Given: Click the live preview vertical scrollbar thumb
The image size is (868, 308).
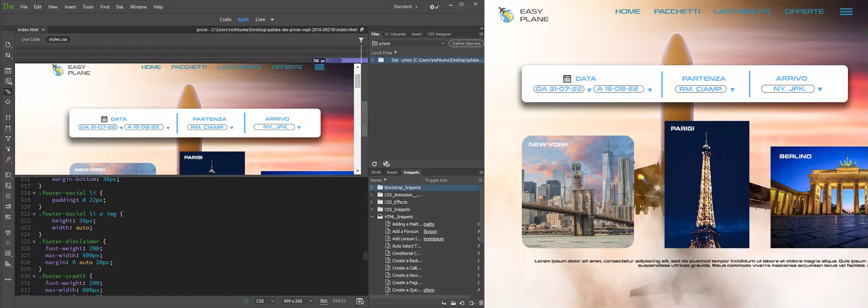Looking at the screenshot, I should [358, 81].
